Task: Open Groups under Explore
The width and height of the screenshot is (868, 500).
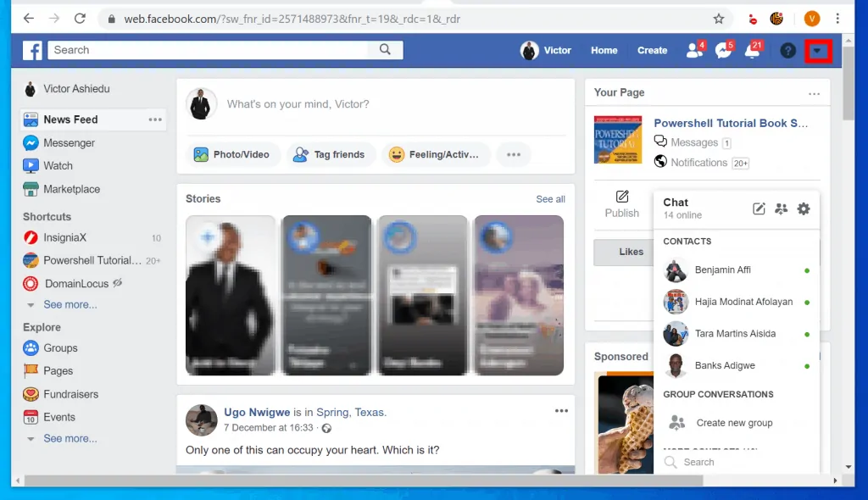Action: pyautogui.click(x=58, y=347)
